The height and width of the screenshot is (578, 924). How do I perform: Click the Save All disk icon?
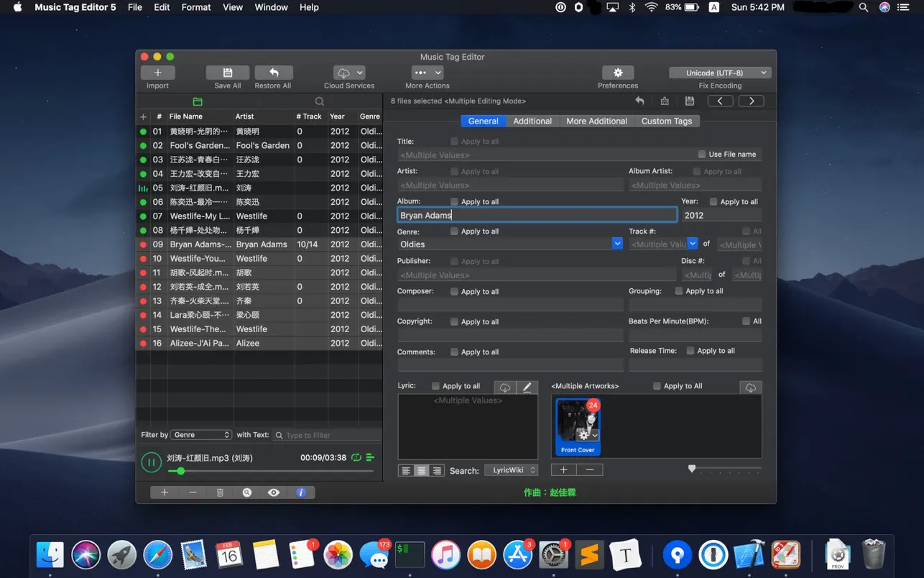pyautogui.click(x=227, y=73)
